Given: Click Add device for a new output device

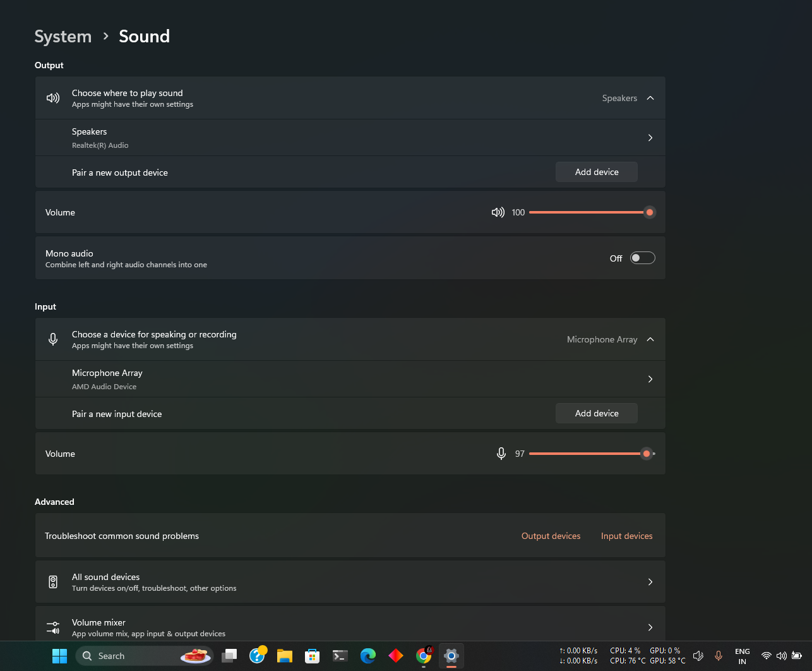Looking at the screenshot, I should pos(596,171).
